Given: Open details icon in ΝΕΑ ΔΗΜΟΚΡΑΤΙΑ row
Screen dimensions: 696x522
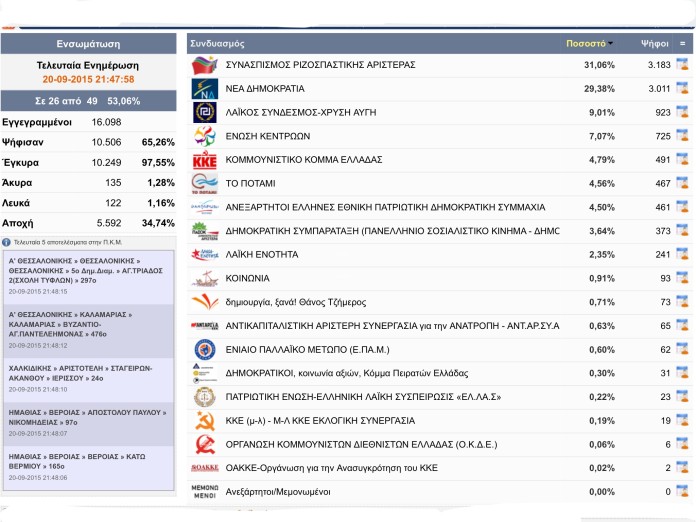Looking at the screenshot, I should click(x=682, y=88).
